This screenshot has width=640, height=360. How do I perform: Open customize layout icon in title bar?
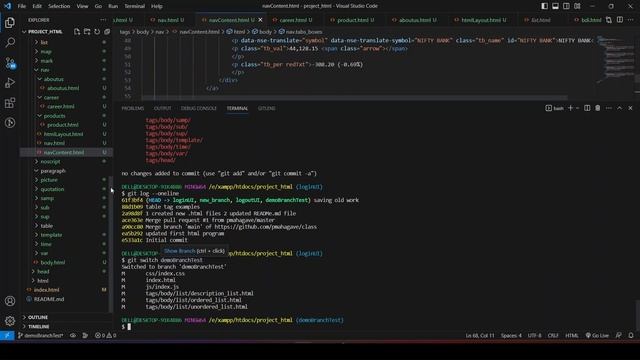(577, 6)
